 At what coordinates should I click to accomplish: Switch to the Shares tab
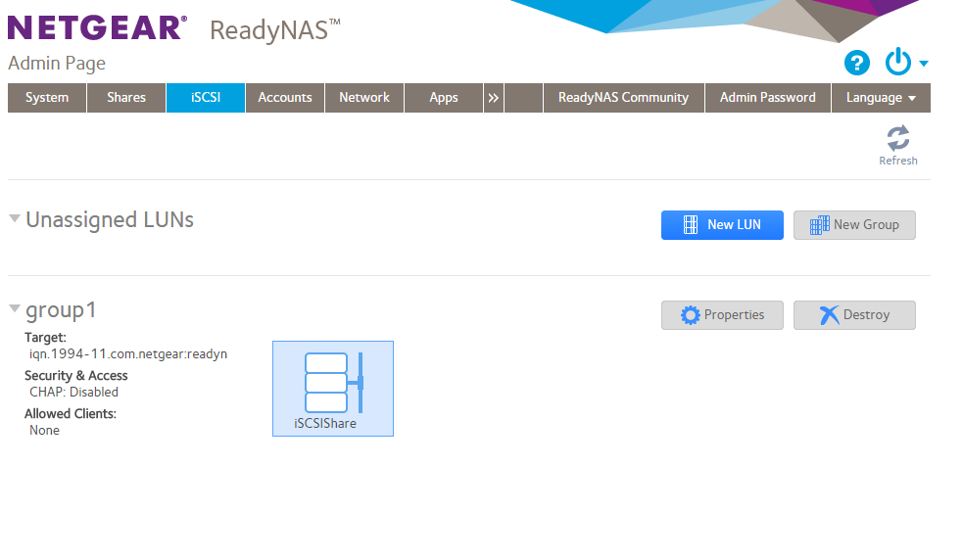point(126,98)
